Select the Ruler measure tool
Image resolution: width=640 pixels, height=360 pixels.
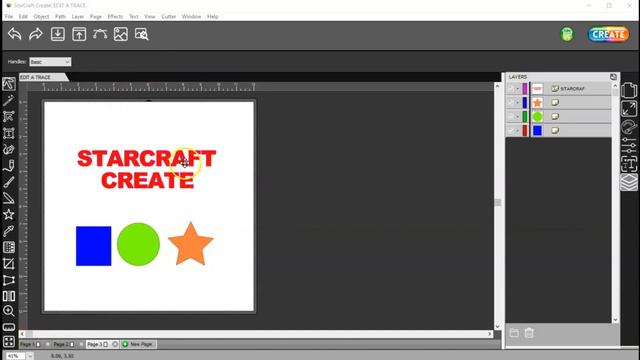tap(9, 327)
